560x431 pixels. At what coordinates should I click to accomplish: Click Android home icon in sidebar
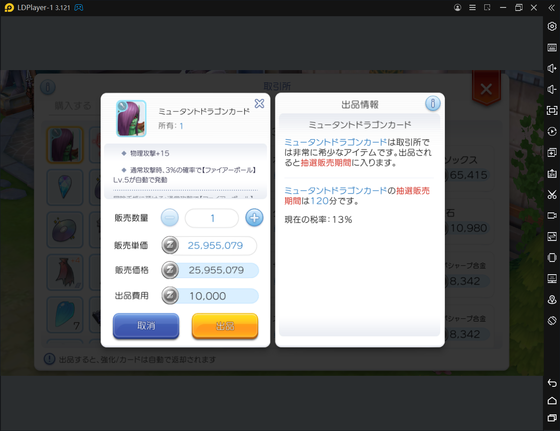coord(552,400)
